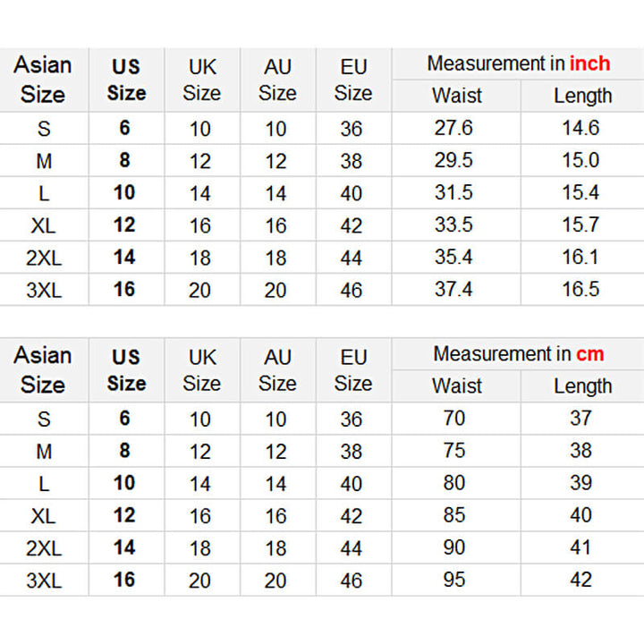This screenshot has height=644, width=644.
Task: Click the "Measurement in inch" header
Action: coord(518,64)
